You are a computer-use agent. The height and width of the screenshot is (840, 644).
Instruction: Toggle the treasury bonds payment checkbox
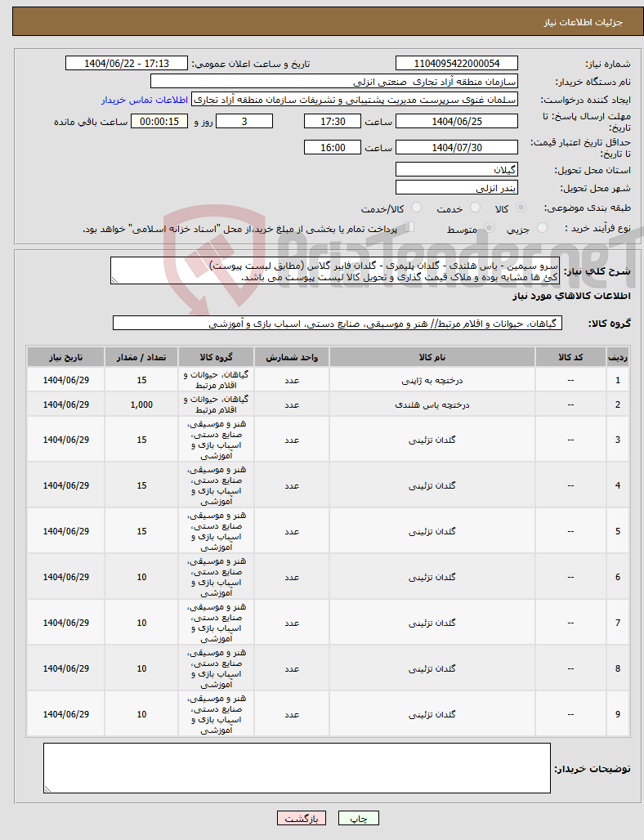click(409, 228)
